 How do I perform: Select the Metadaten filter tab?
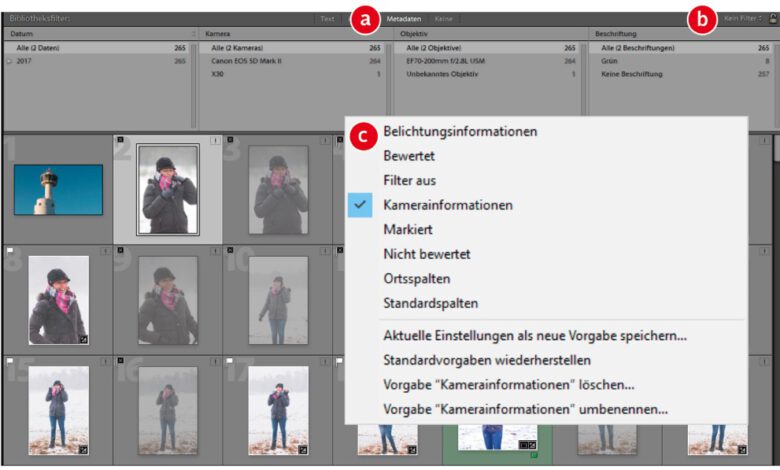pyautogui.click(x=403, y=18)
